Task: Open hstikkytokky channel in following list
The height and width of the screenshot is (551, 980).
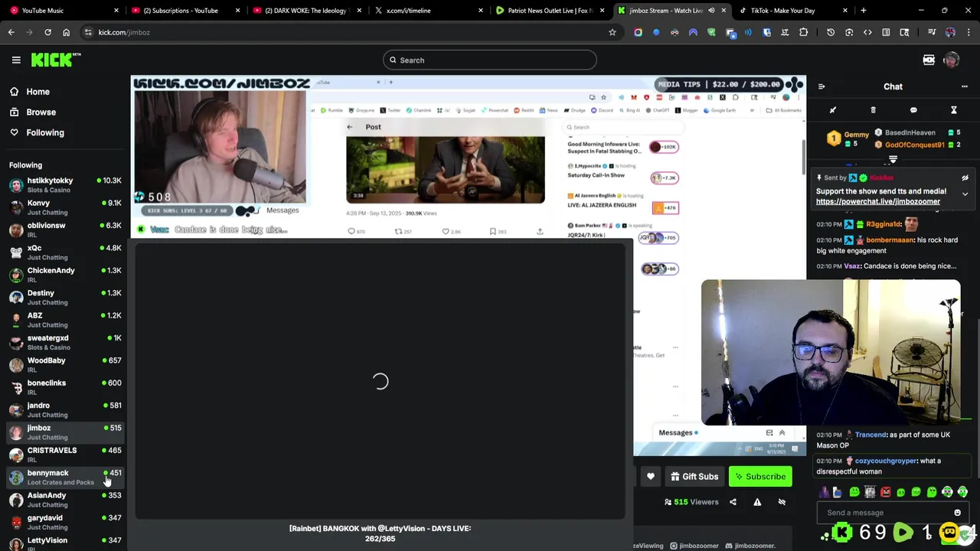Action: (65, 184)
